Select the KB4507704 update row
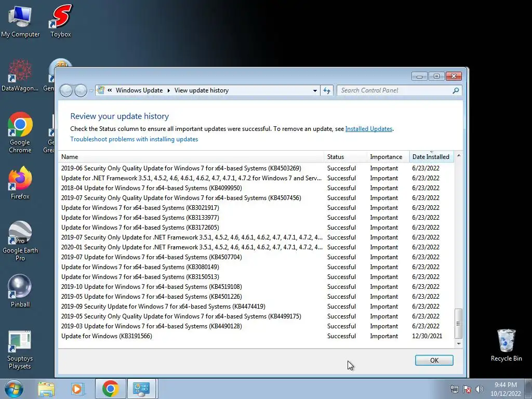This screenshot has width=532, height=399. point(256,257)
